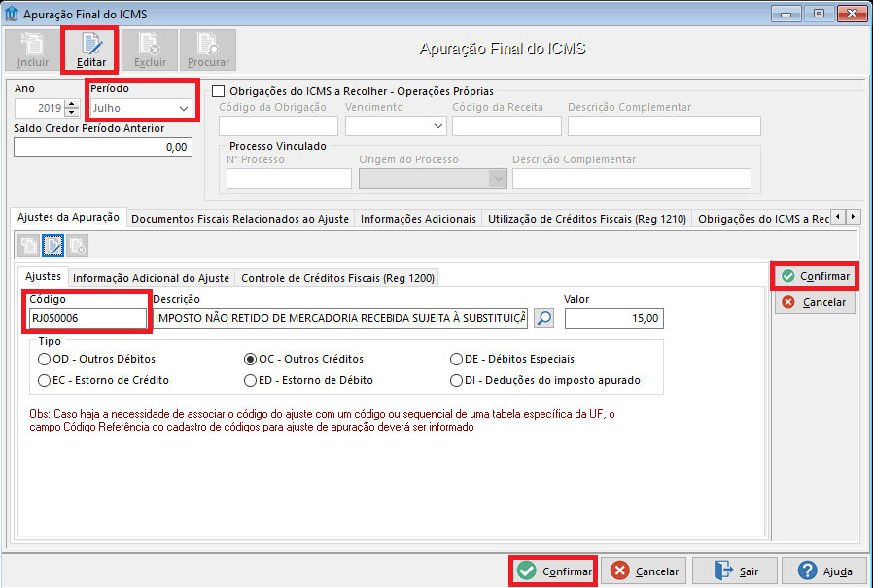Select DI - Deduções do imposto apurado
The height and width of the screenshot is (588, 873).
click(456, 380)
